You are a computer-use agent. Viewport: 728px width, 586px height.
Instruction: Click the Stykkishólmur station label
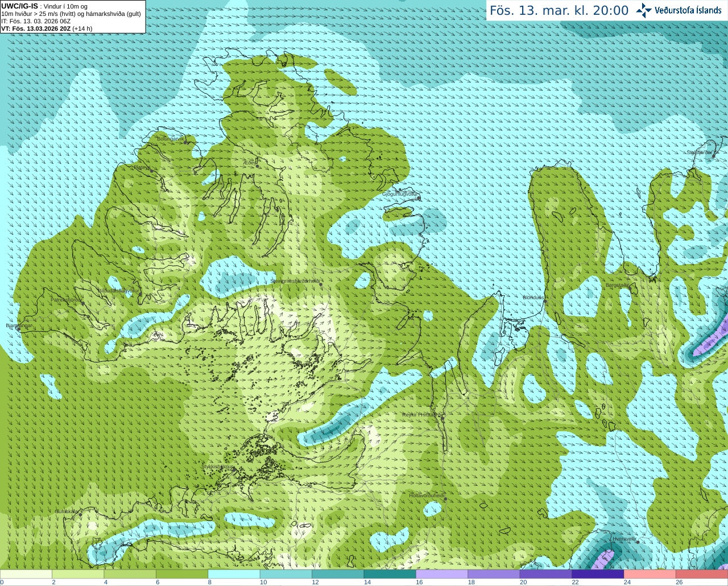pyautogui.click(x=217, y=467)
